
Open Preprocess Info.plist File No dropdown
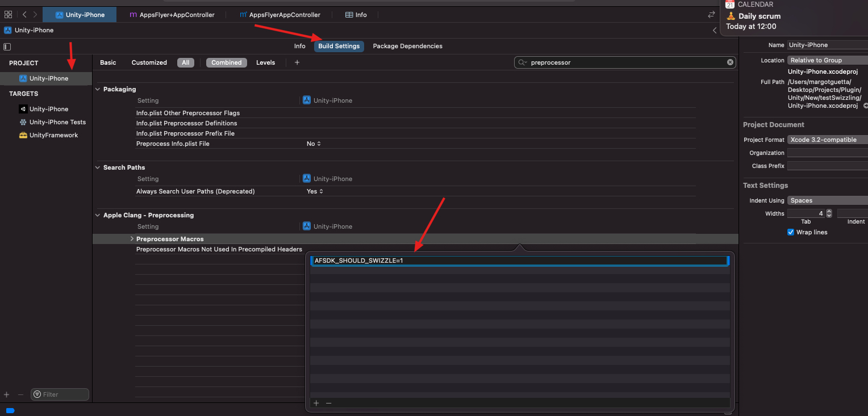(x=314, y=144)
